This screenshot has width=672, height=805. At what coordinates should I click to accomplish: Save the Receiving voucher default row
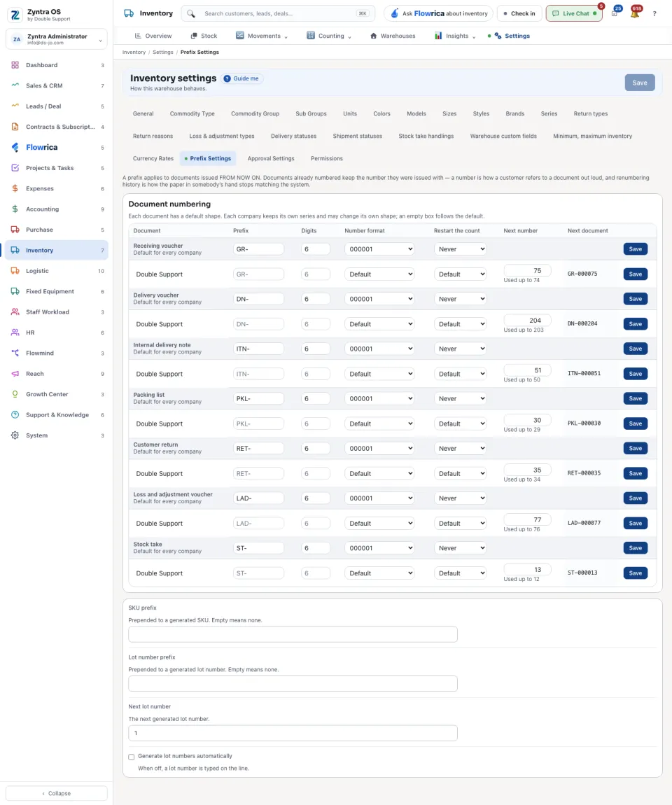[635, 249]
